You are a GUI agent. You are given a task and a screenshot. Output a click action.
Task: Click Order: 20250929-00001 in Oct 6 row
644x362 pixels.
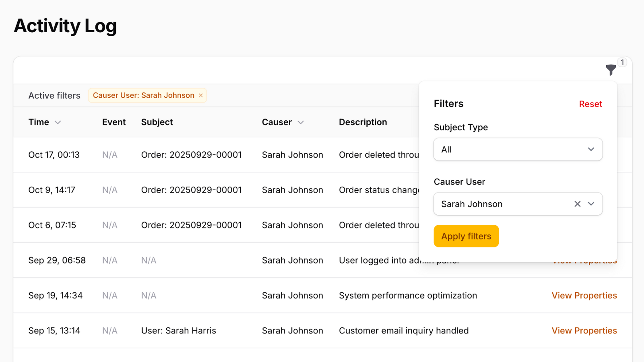click(191, 225)
